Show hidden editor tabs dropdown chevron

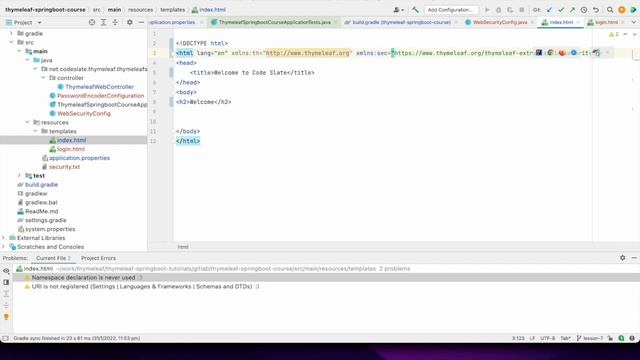point(634,22)
